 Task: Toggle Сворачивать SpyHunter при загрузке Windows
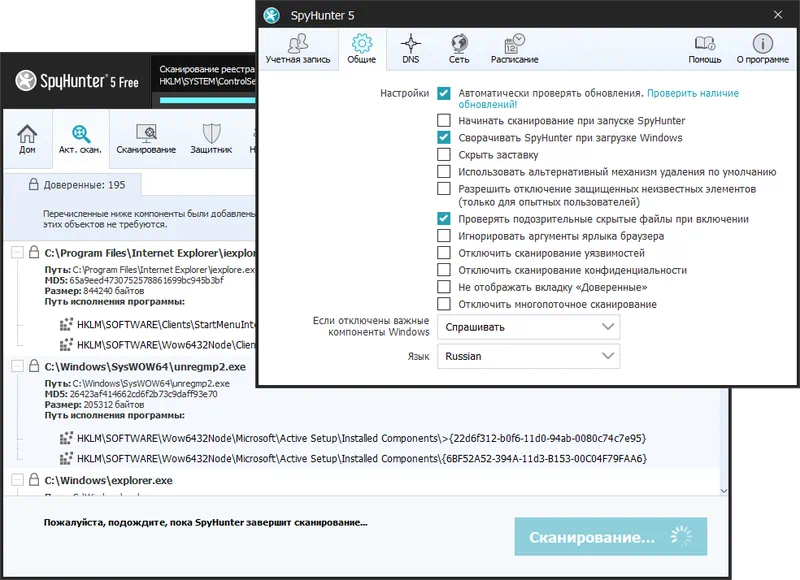tap(444, 137)
